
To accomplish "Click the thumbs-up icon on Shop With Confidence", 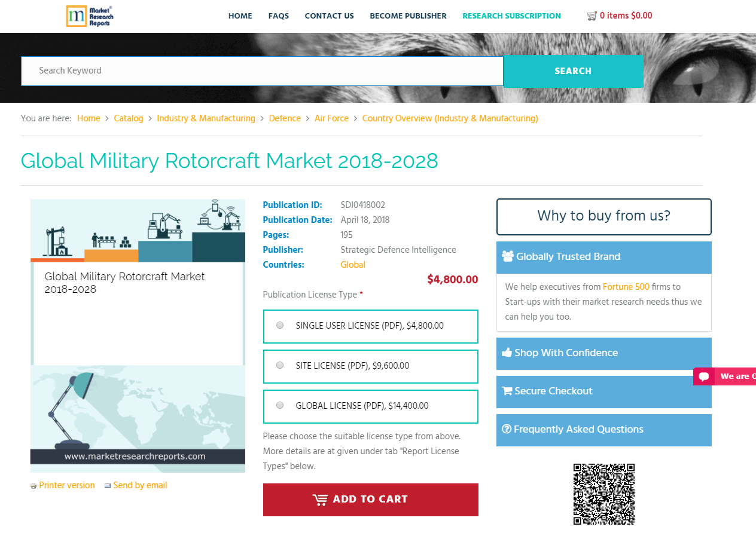I will coord(507,353).
